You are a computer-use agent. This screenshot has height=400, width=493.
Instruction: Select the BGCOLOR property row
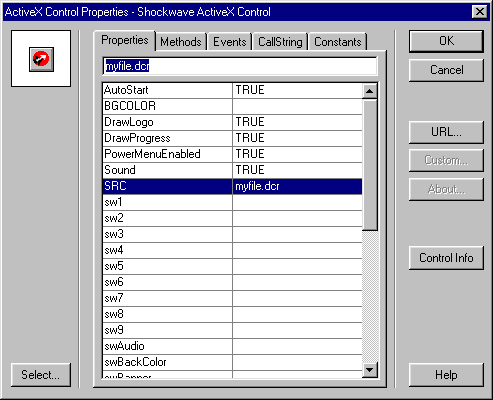(232, 106)
